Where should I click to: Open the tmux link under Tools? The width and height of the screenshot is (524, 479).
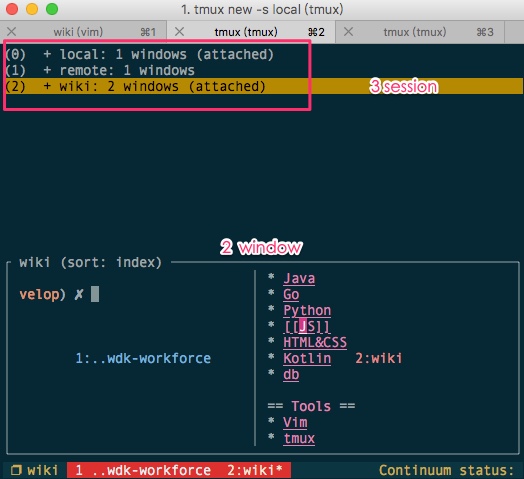coord(299,438)
